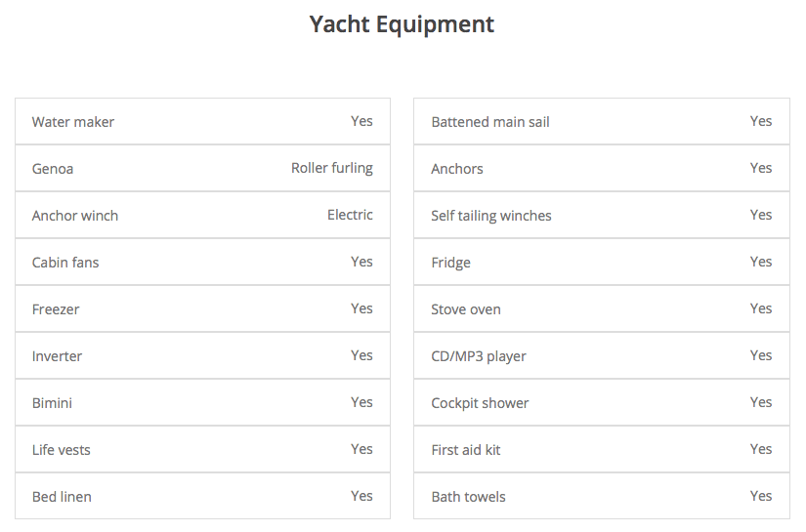The image size is (806, 532).
Task: Select the Freezer row label
Action: [56, 309]
